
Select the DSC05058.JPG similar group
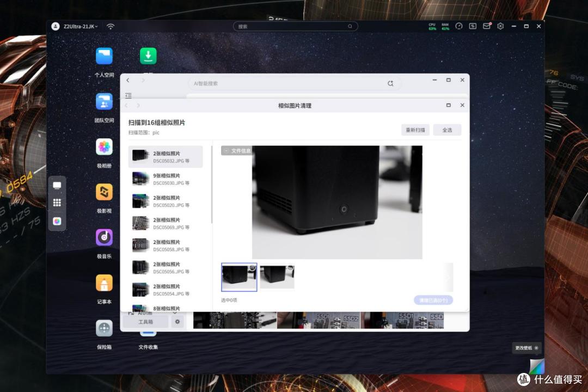tap(166, 246)
